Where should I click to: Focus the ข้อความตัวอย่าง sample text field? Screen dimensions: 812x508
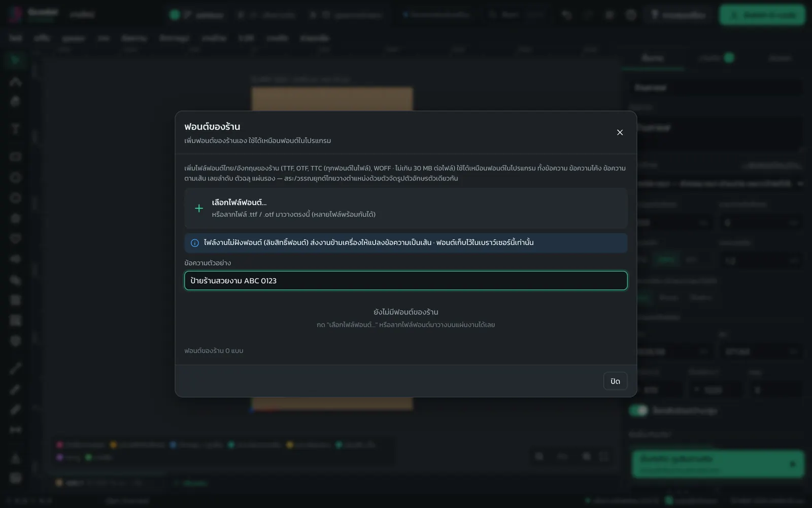click(x=405, y=280)
